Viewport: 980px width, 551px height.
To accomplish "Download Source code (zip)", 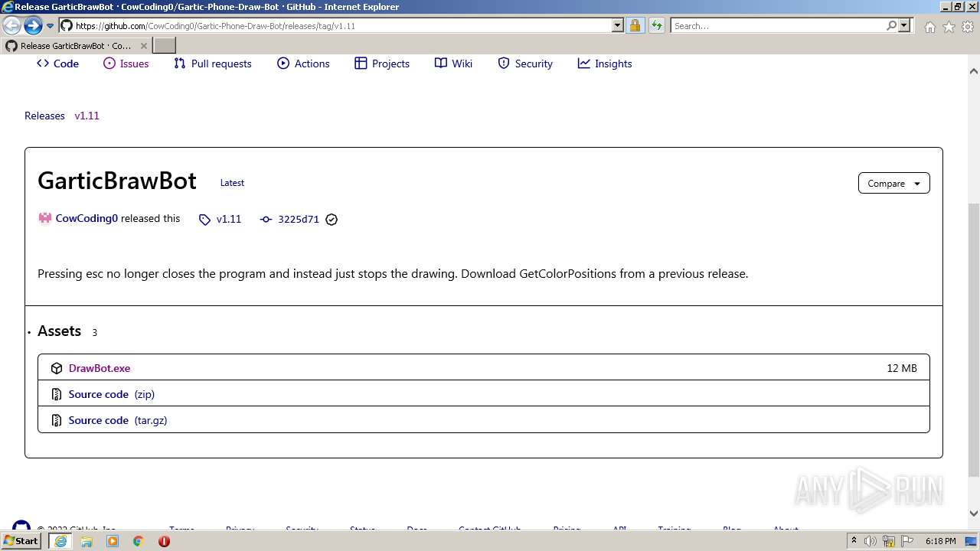I will tap(111, 394).
